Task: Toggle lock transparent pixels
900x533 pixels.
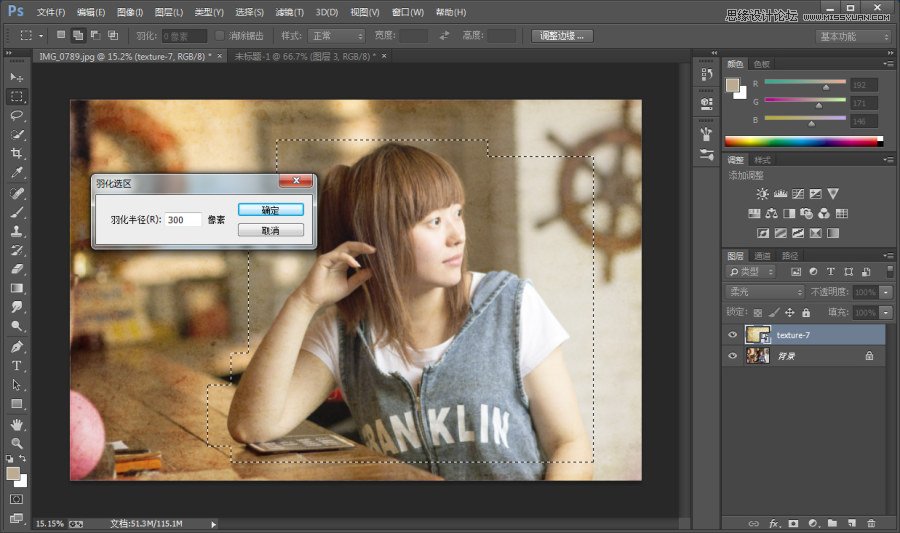Action: pos(758,313)
